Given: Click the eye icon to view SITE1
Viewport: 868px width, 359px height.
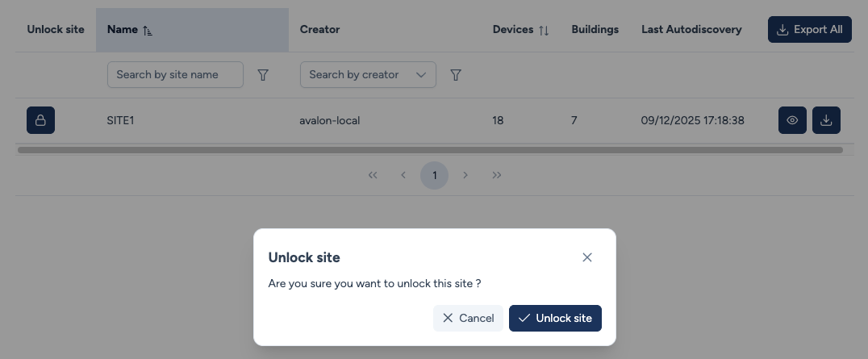Looking at the screenshot, I should pos(792,120).
